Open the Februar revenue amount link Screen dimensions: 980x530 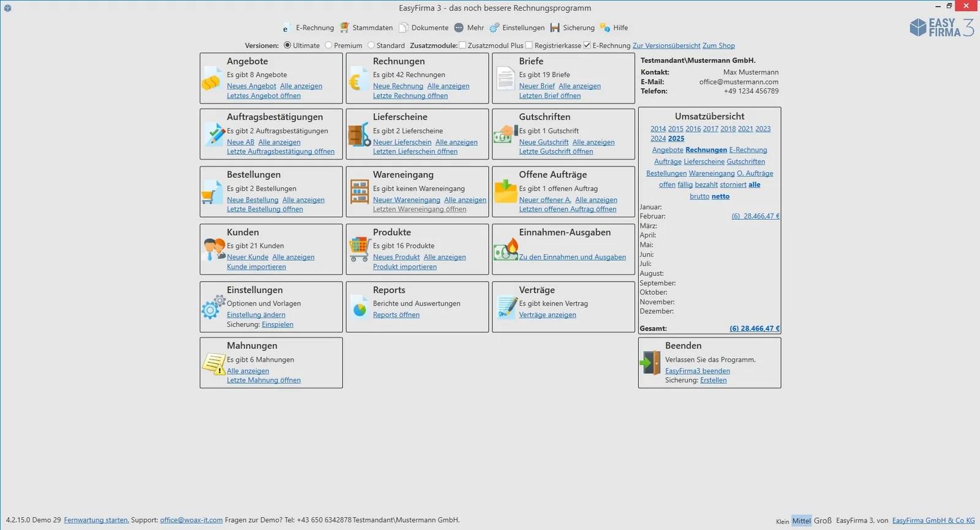tap(756, 216)
